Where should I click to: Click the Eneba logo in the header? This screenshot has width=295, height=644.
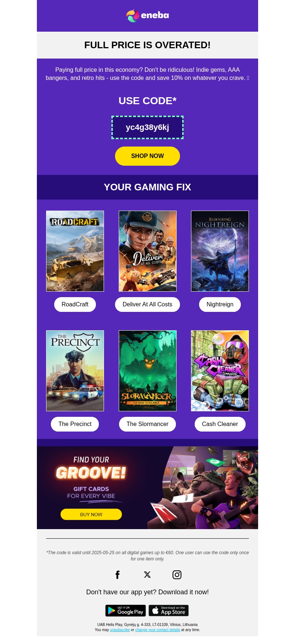[147, 15]
